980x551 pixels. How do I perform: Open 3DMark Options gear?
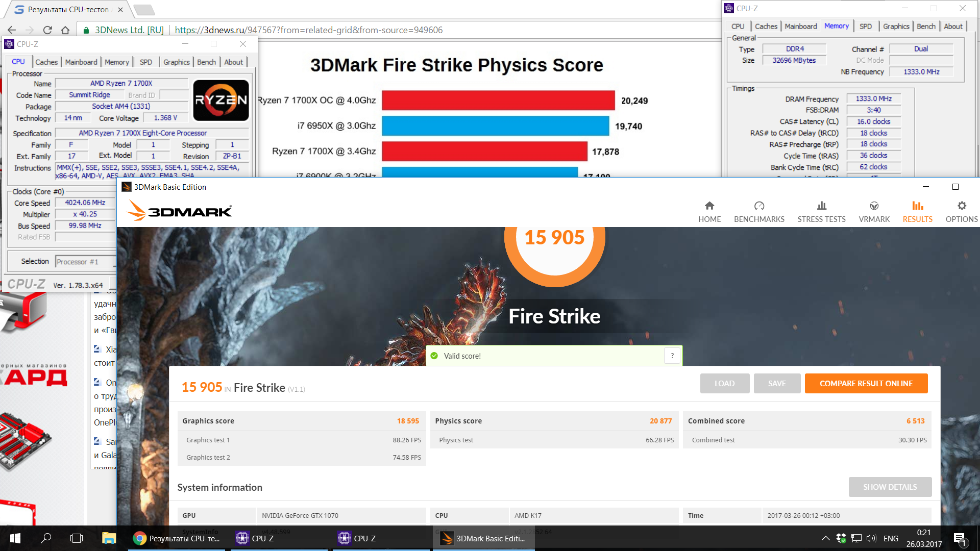coord(962,206)
